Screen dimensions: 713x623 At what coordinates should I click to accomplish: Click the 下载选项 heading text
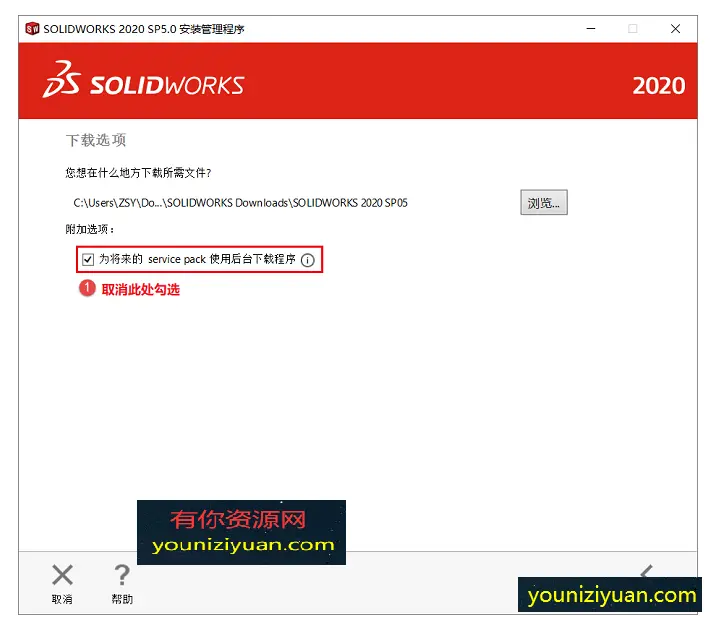[96, 140]
